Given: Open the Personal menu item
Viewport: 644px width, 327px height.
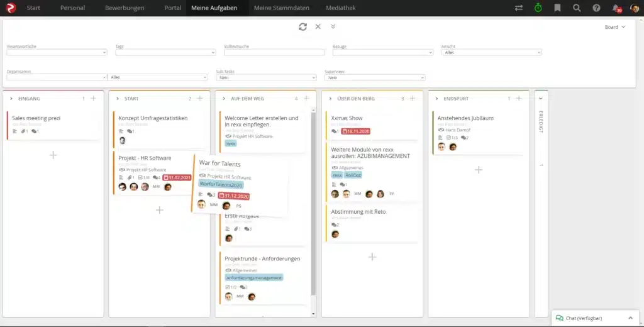Looking at the screenshot, I should pos(72,8).
